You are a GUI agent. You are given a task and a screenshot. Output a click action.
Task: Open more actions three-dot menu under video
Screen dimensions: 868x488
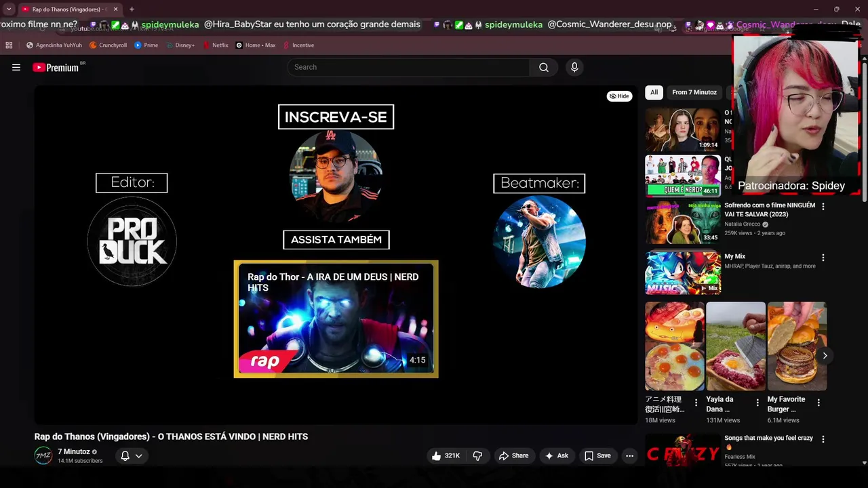[629, 455]
